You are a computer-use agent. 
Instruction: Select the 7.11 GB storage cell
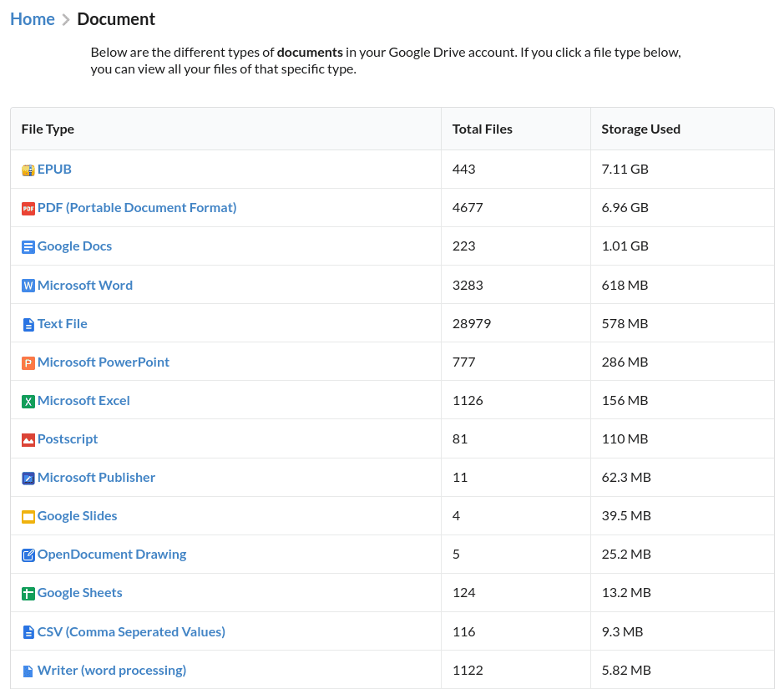pos(682,169)
